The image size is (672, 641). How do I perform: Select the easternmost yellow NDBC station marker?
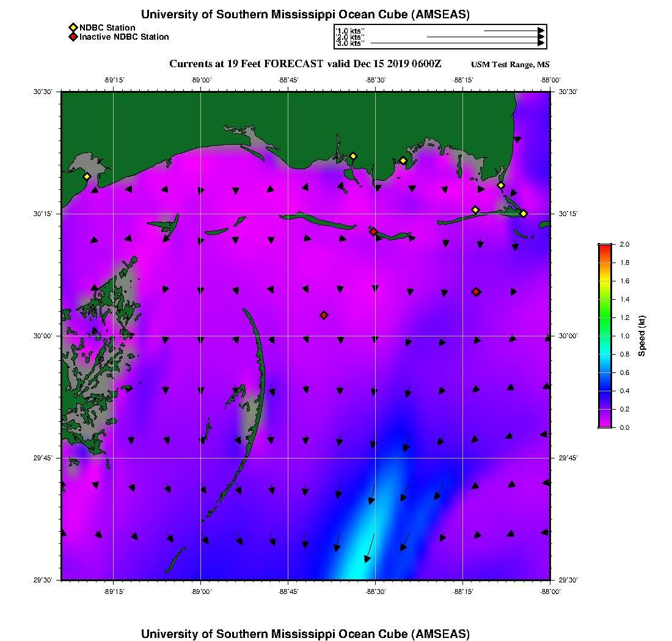click(524, 213)
